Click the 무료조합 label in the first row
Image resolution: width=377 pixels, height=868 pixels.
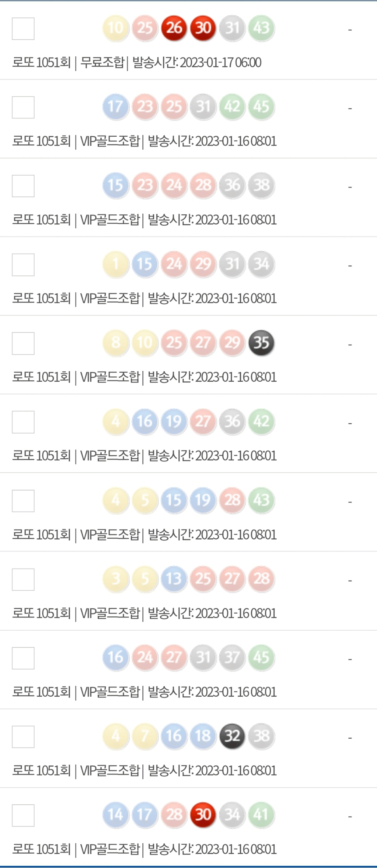point(102,63)
